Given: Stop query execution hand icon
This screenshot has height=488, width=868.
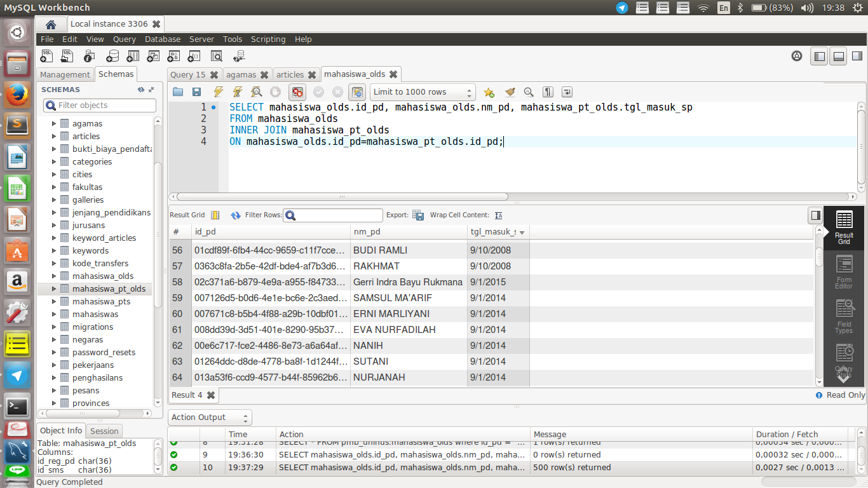Looking at the screenshot, I should (x=275, y=92).
